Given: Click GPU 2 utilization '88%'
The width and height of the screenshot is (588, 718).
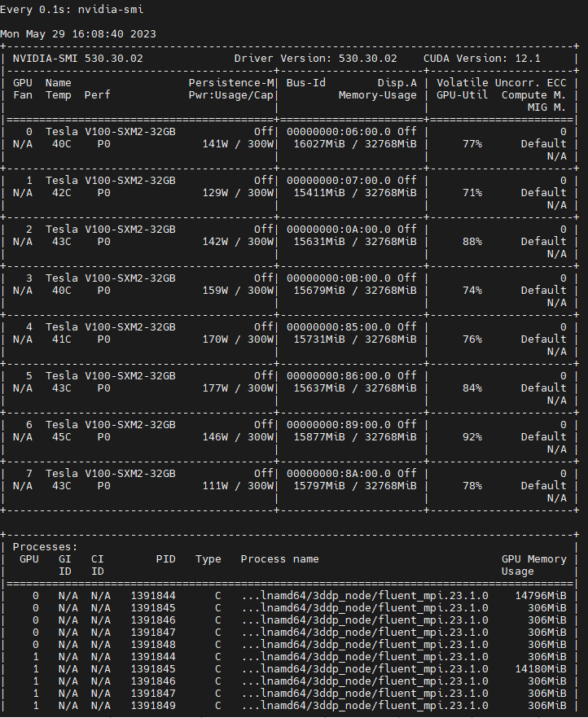Looking at the screenshot, I should click(x=472, y=241).
